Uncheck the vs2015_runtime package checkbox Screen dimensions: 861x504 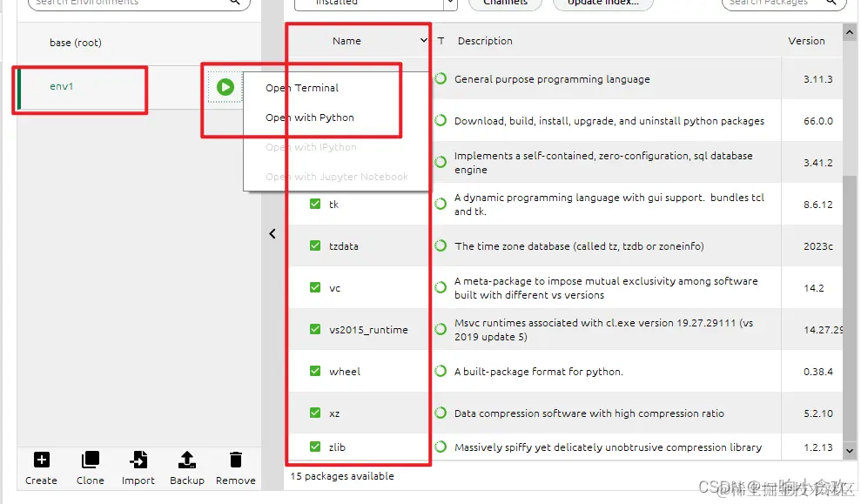[x=315, y=329]
